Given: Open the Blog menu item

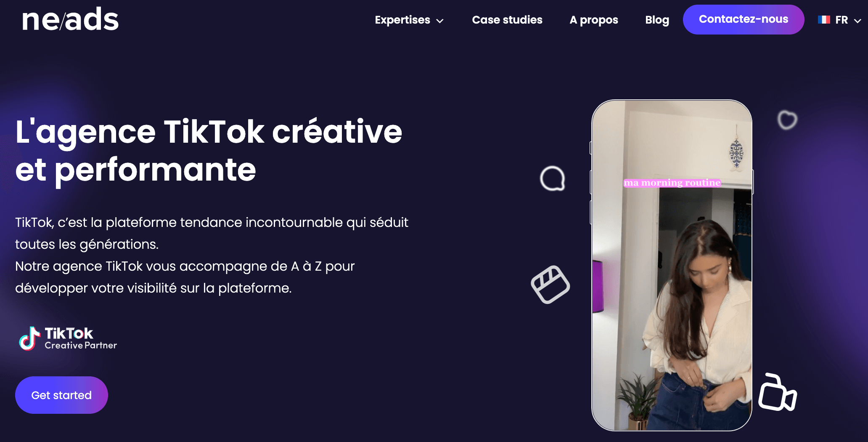Looking at the screenshot, I should (x=657, y=20).
